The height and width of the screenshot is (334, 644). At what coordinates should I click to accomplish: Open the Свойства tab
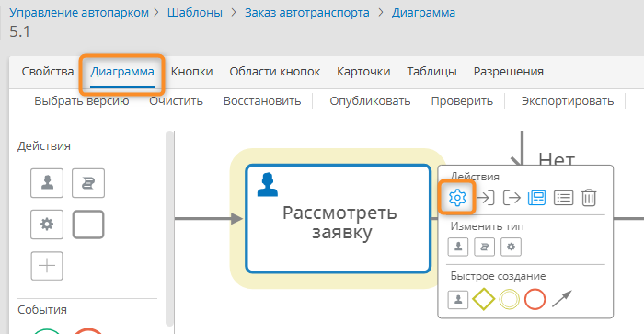(48, 72)
